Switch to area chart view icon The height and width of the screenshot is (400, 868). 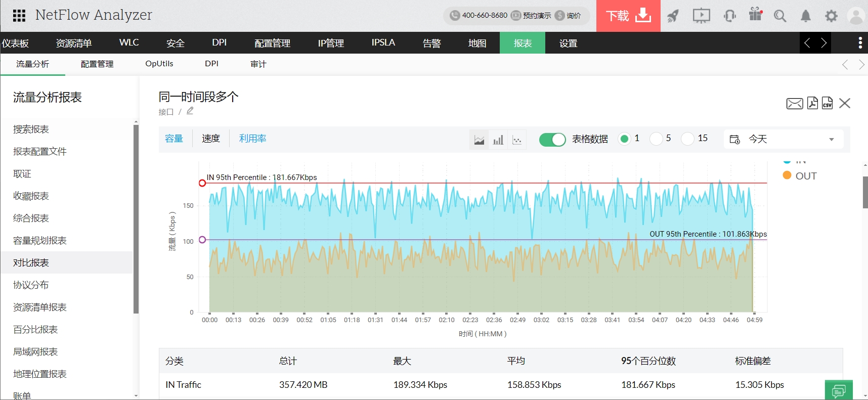(x=479, y=140)
